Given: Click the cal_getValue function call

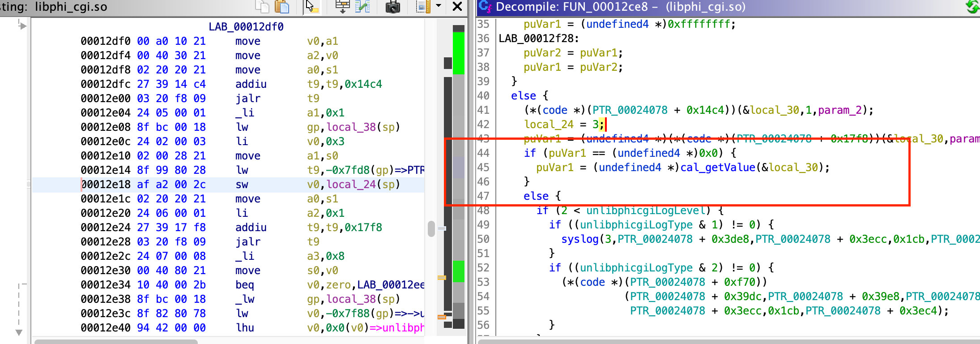Looking at the screenshot, I should click(718, 168).
